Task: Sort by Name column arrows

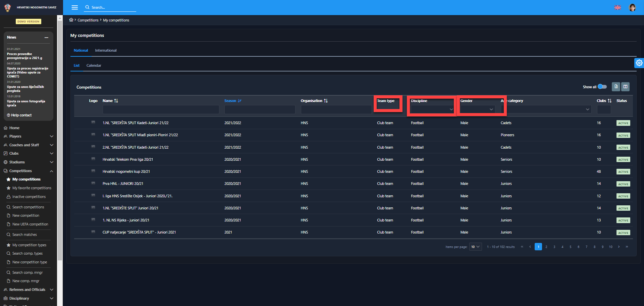Action: point(116,101)
